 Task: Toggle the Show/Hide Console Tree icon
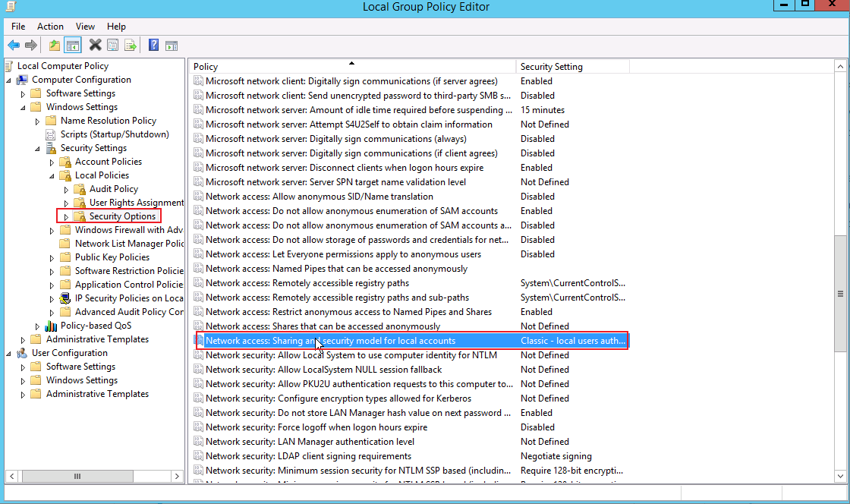click(72, 46)
